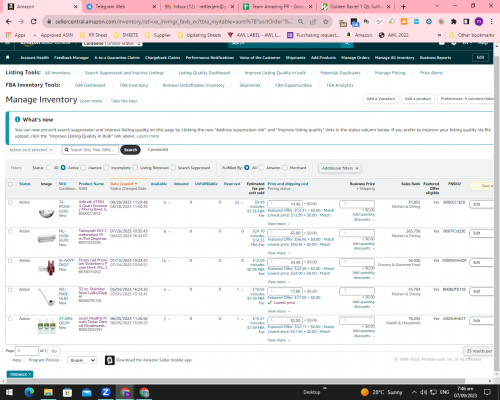This screenshot has height=400, width=500.
Task: Click the Search button next to SKU field
Action: 130,150
